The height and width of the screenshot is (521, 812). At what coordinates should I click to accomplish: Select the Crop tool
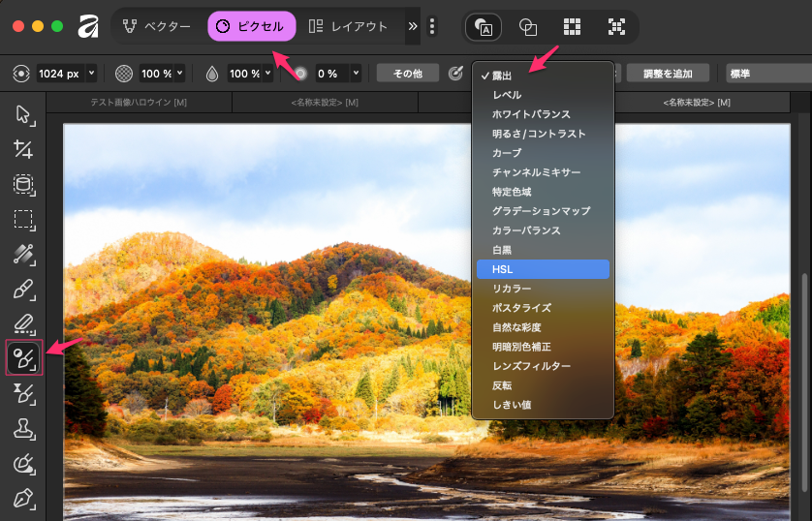tap(23, 149)
